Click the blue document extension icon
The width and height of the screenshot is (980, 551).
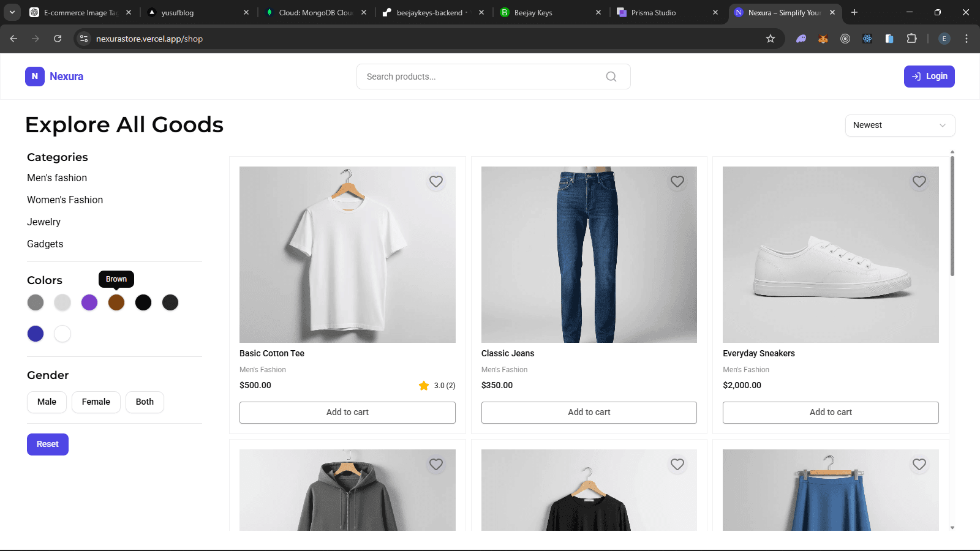click(x=889, y=39)
